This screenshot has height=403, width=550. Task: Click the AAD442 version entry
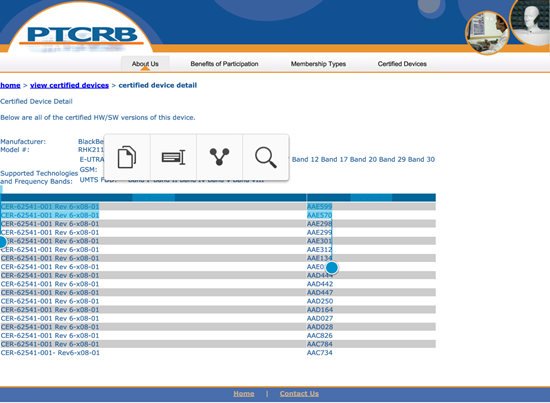[x=320, y=284]
